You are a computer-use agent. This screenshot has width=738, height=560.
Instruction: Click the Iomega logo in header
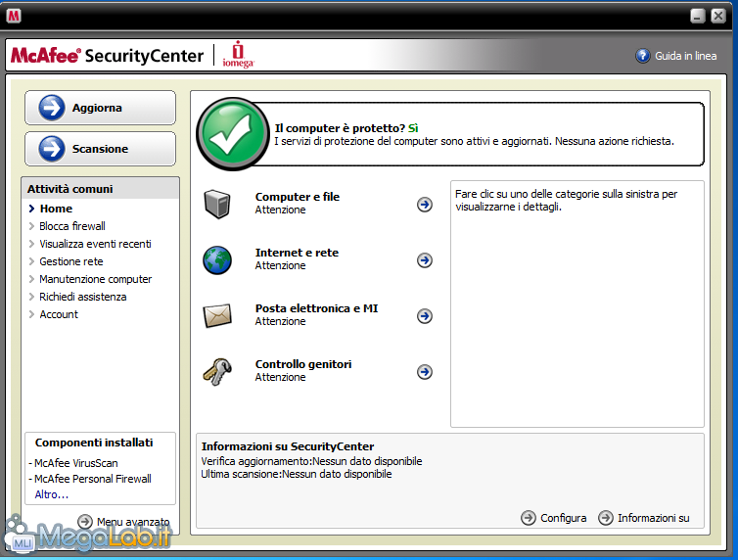[238, 55]
